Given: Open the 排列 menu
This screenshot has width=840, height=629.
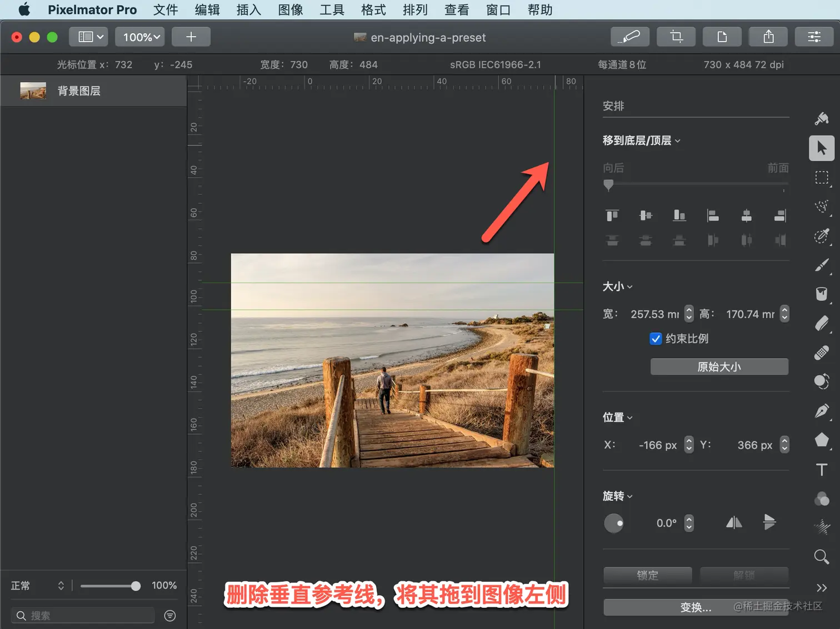Looking at the screenshot, I should [x=416, y=10].
